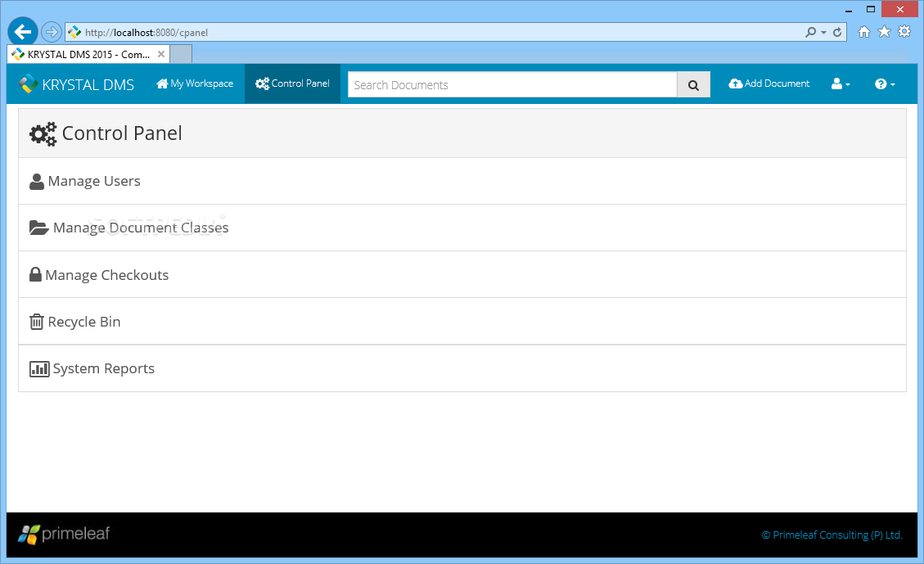Click the refresh icon in address bar
Screen dimensions: 924x564
coord(837,33)
